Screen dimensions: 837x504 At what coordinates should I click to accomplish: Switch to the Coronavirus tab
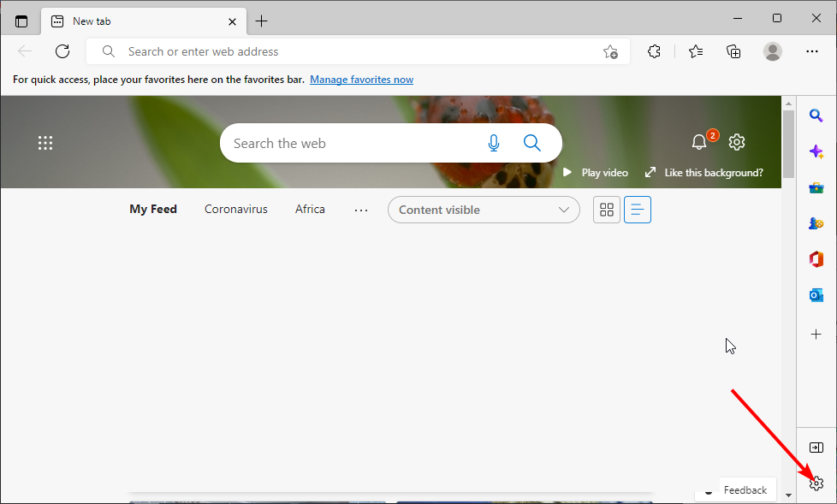(x=236, y=210)
